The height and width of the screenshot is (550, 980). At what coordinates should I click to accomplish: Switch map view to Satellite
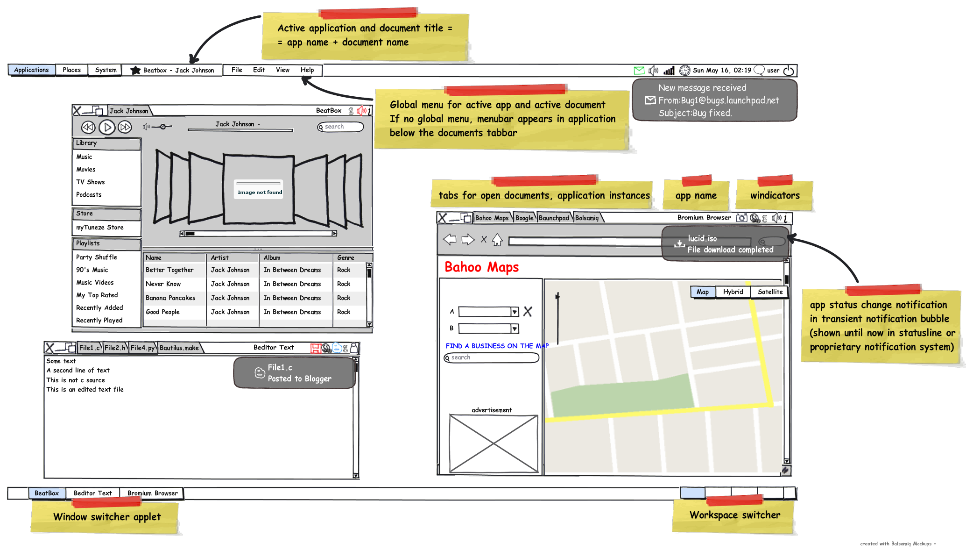click(770, 292)
